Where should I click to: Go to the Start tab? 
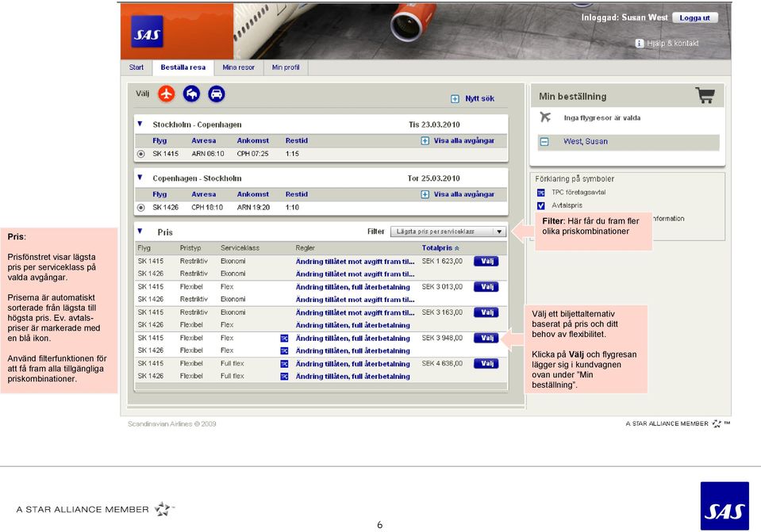point(136,67)
